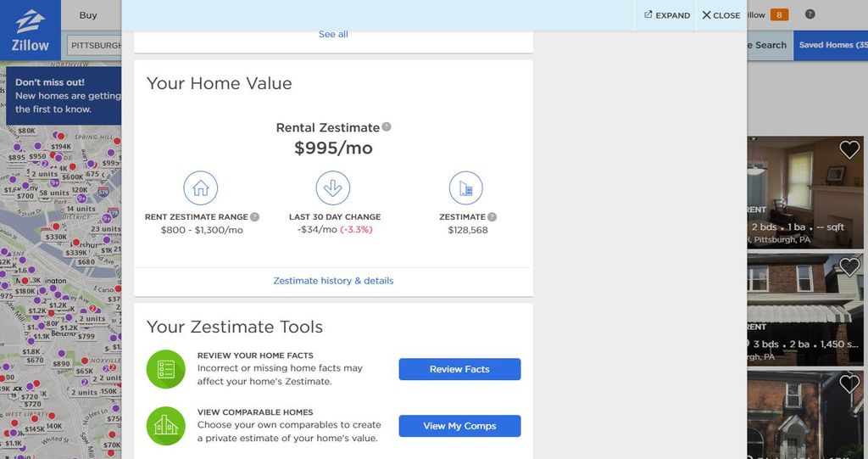Click the 23 units map label
Screen dimensions: 868x459
(x=106, y=229)
